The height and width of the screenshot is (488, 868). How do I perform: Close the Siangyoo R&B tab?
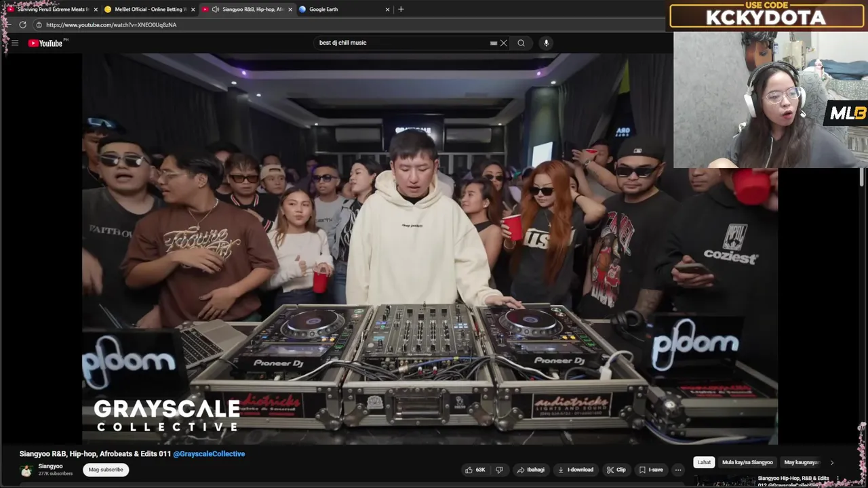[290, 9]
